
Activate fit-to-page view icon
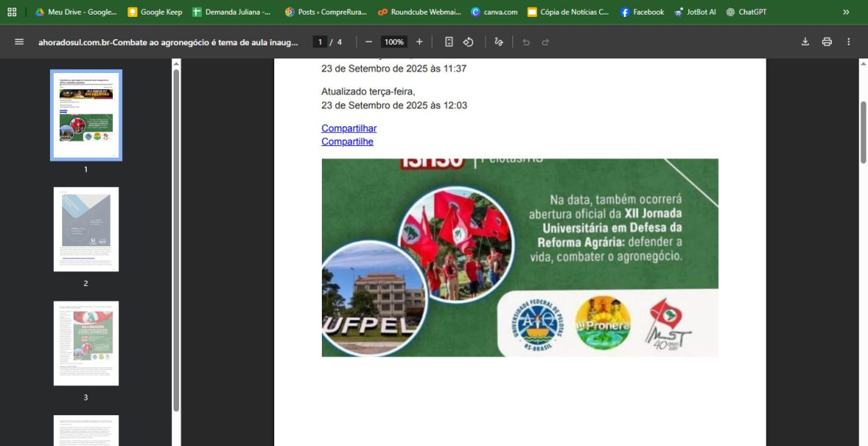pyautogui.click(x=448, y=42)
